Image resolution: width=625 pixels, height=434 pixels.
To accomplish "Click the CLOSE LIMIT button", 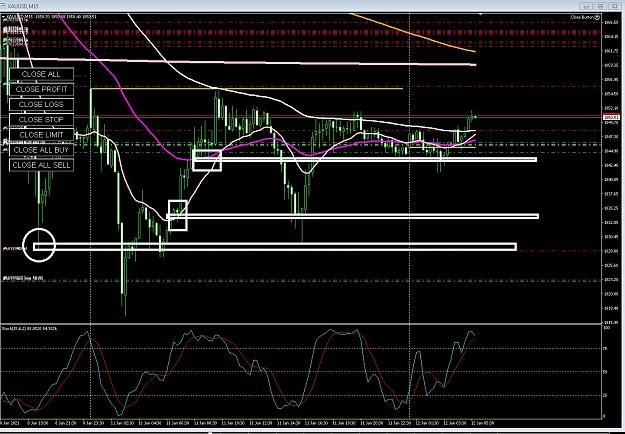I will pyautogui.click(x=41, y=135).
